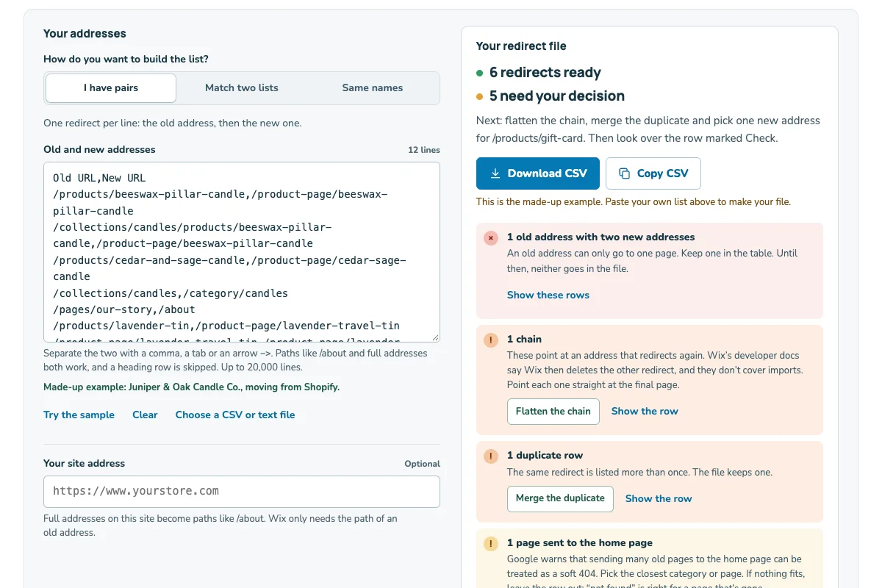Copy the CSV to clipboard
882x588 pixels.
653,173
